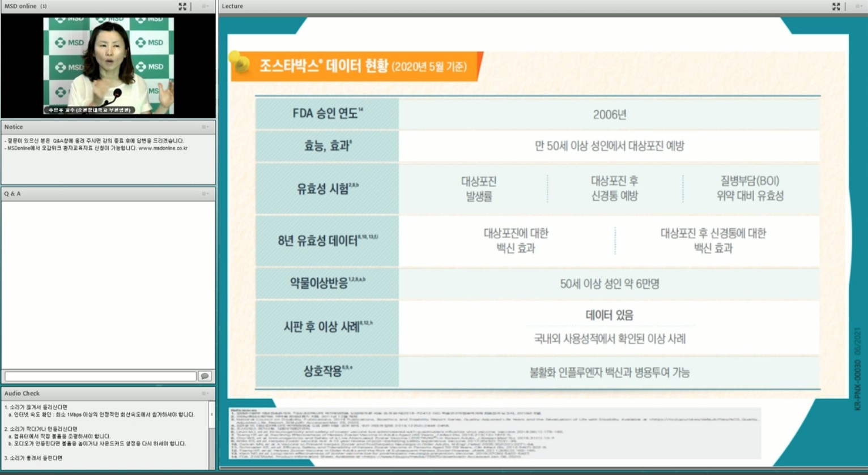
Task: Click the Notice pod header label
Action: (14, 127)
